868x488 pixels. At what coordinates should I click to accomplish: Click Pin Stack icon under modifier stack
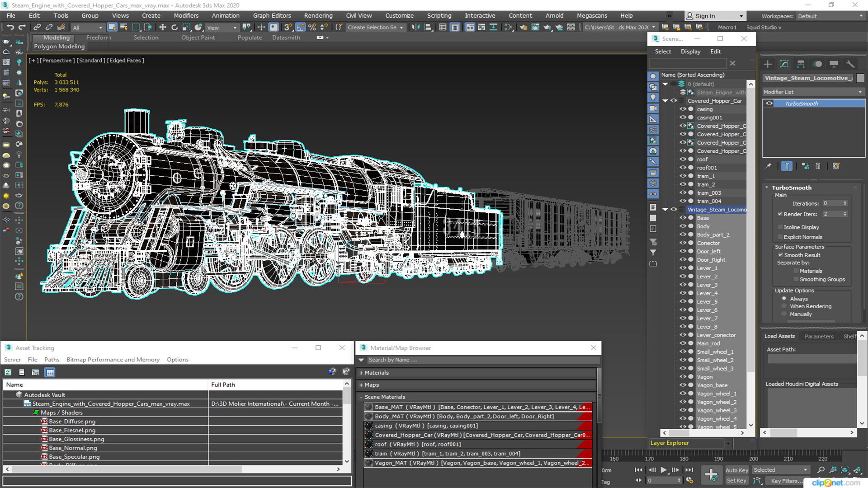click(768, 166)
